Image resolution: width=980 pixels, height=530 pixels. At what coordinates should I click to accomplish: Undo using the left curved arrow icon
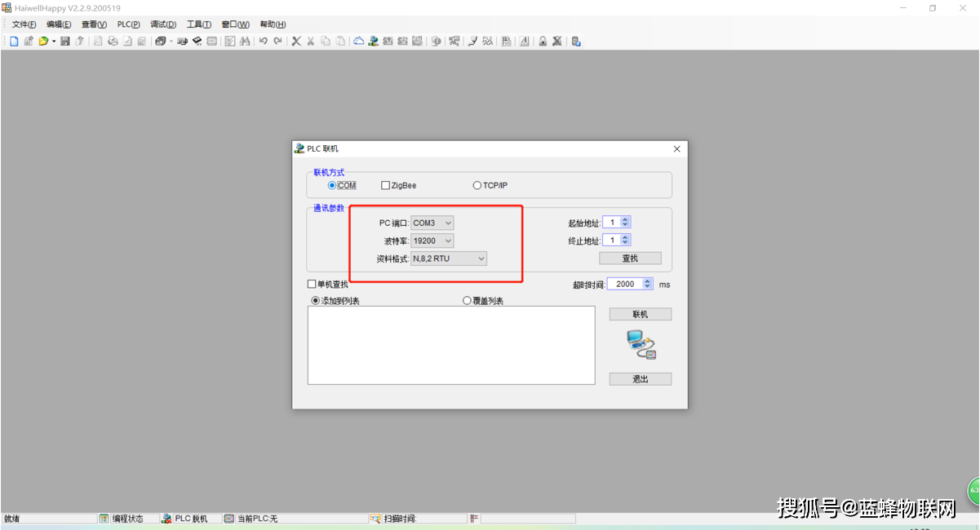pos(264,41)
